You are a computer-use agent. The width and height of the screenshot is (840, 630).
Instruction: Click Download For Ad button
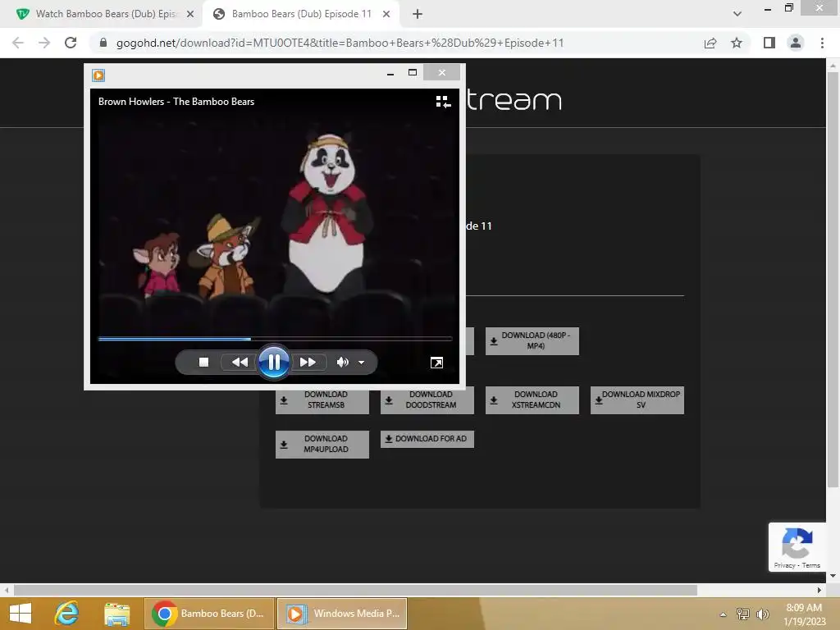427,439
